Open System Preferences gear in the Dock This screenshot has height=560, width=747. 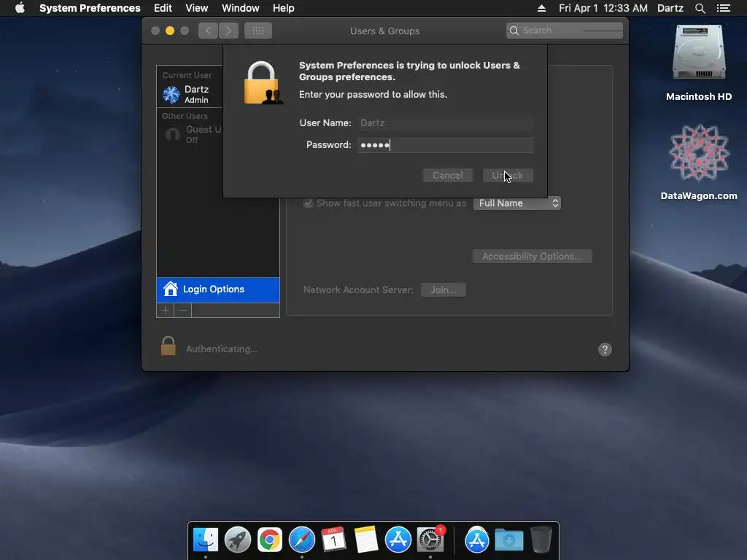pyautogui.click(x=430, y=540)
